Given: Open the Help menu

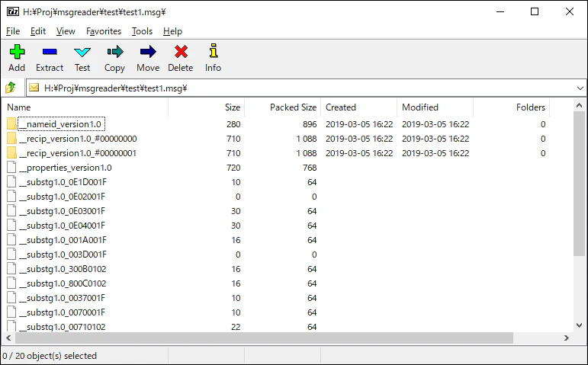Looking at the screenshot, I should 172,31.
